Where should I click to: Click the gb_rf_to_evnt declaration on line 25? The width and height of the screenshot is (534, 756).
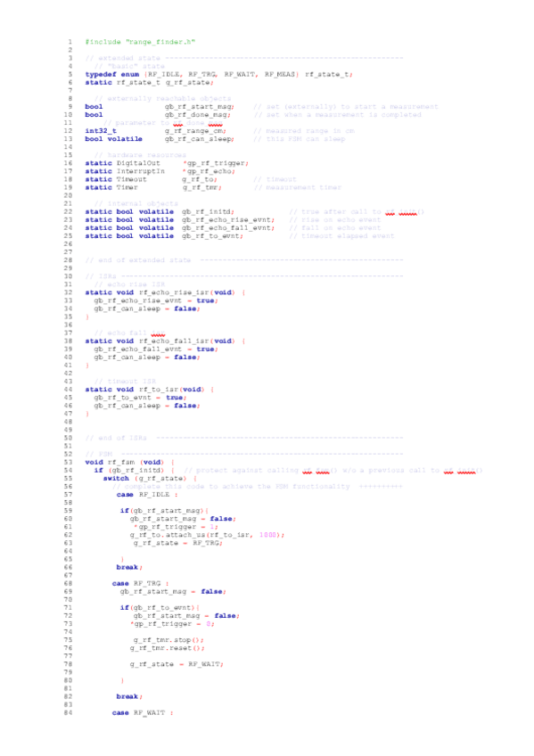coord(164,235)
